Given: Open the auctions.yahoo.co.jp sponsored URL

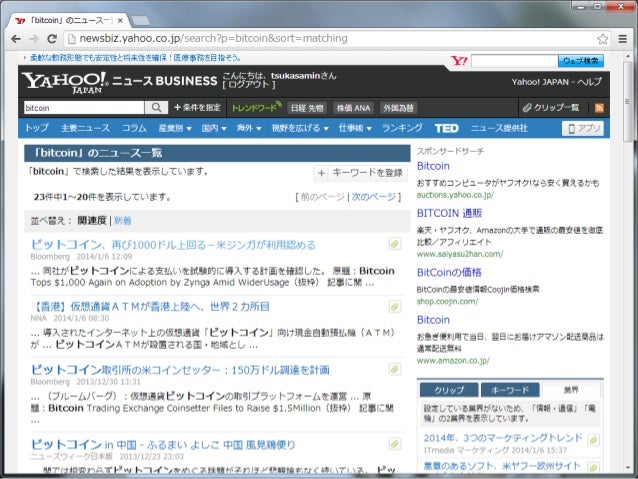Looking at the screenshot, I should 455,195.
